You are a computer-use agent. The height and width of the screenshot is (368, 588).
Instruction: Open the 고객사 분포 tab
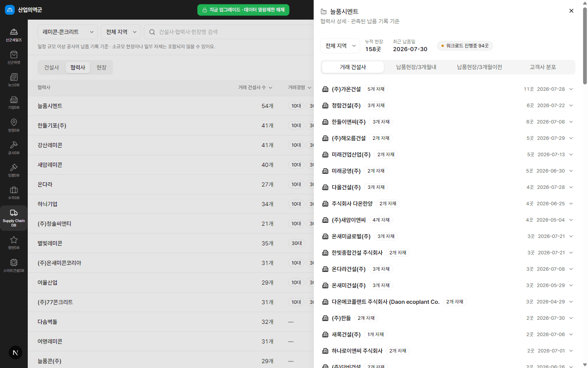click(x=543, y=67)
